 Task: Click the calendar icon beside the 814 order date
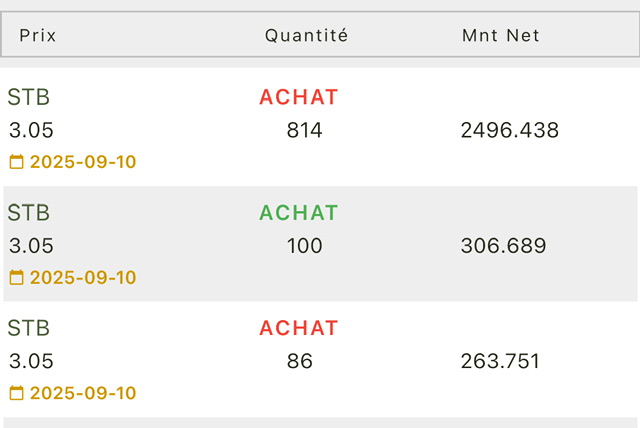(16, 162)
